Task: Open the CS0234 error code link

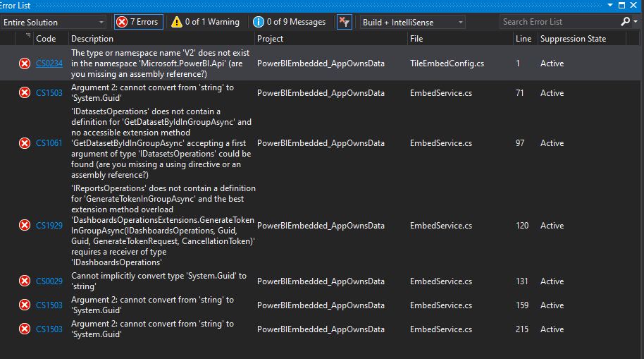Action: 49,63
